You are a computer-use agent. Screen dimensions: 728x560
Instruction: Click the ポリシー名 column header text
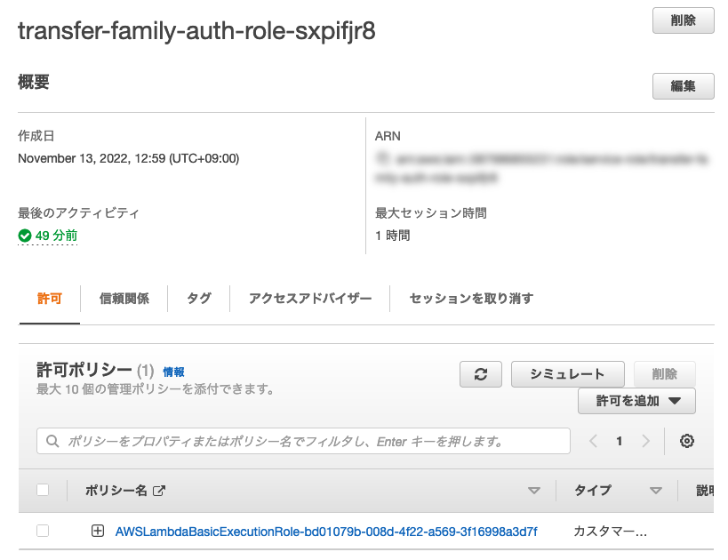pos(116,491)
